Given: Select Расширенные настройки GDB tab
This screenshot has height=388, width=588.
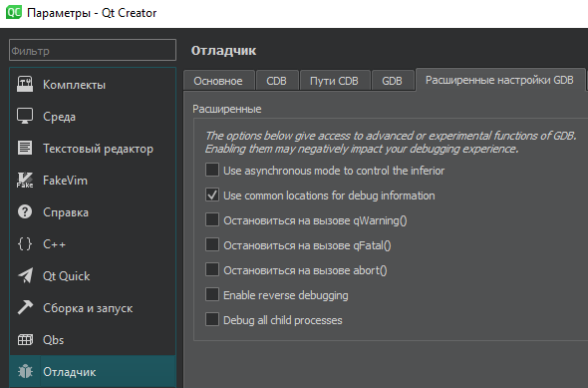Looking at the screenshot, I should click(x=500, y=80).
